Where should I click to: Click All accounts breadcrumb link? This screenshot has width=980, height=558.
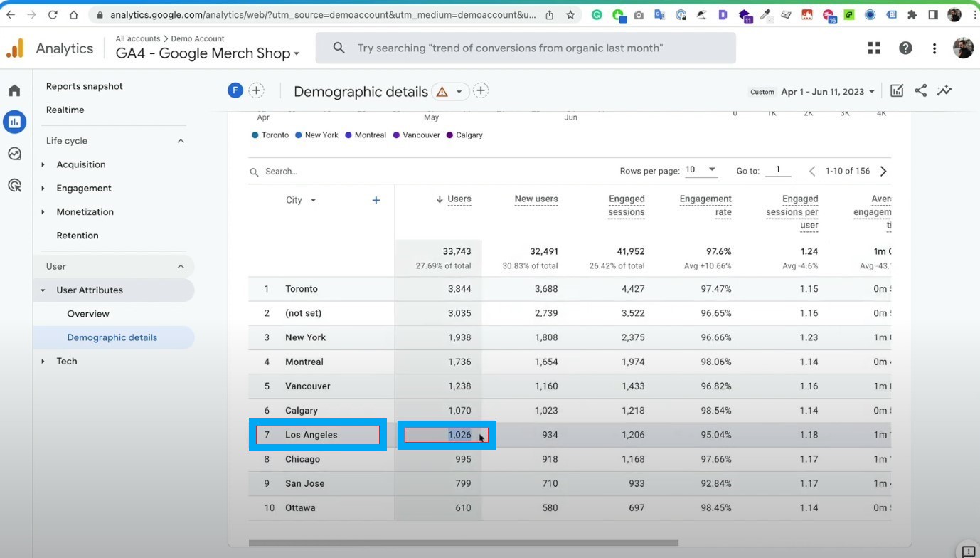coord(137,38)
